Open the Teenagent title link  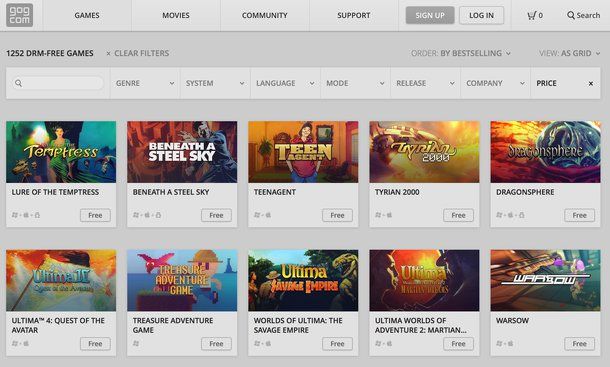[275, 192]
